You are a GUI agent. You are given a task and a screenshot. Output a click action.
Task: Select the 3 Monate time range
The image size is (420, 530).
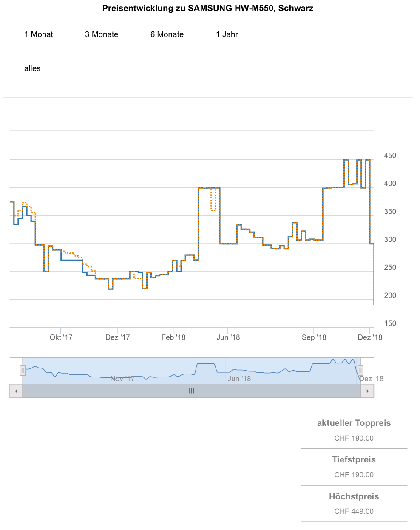click(102, 34)
